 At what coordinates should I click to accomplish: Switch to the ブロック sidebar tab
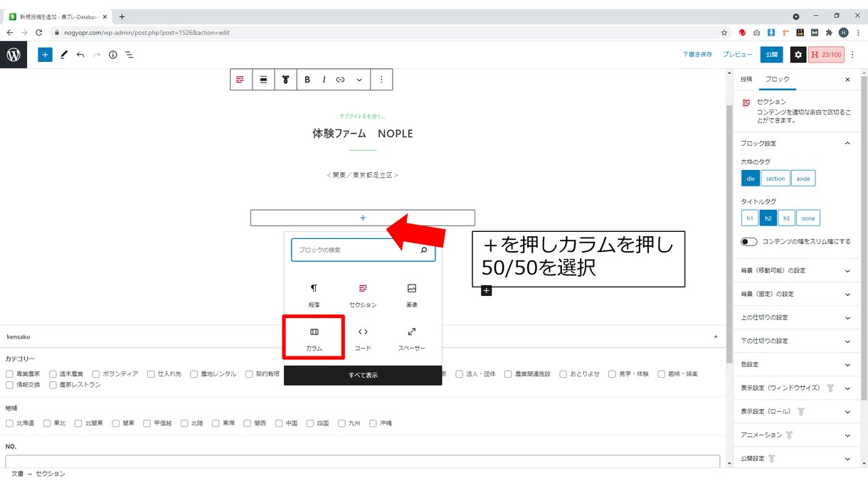point(777,80)
